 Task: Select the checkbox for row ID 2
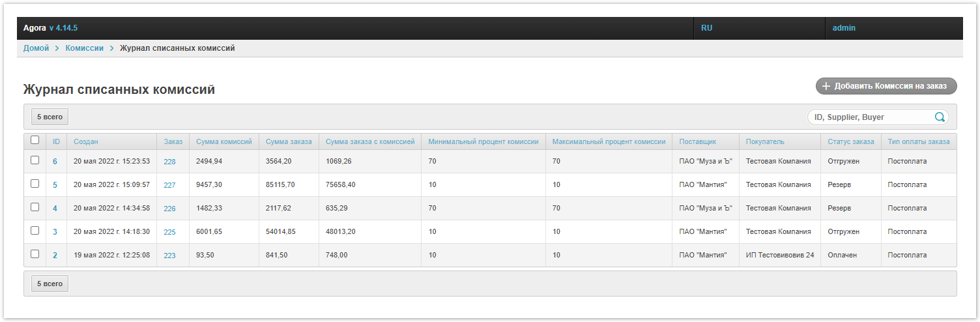[35, 254]
